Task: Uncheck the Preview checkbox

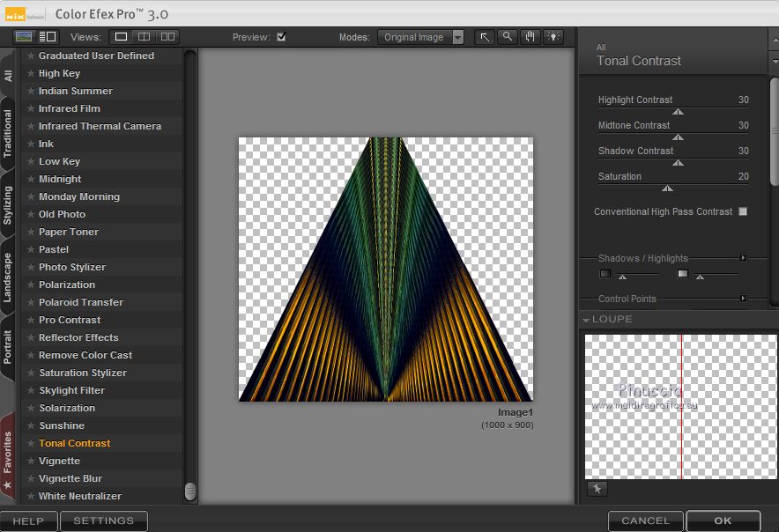Action: click(x=281, y=37)
